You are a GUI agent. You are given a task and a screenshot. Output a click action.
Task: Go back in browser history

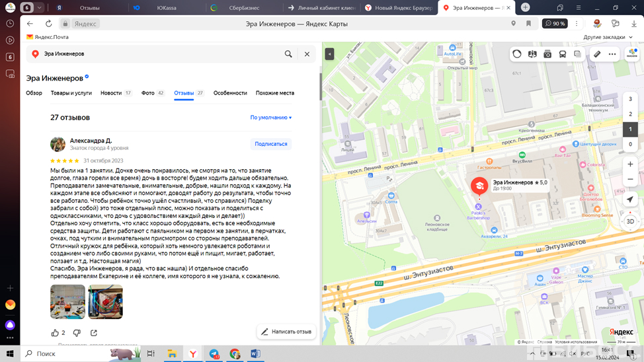[30, 24]
